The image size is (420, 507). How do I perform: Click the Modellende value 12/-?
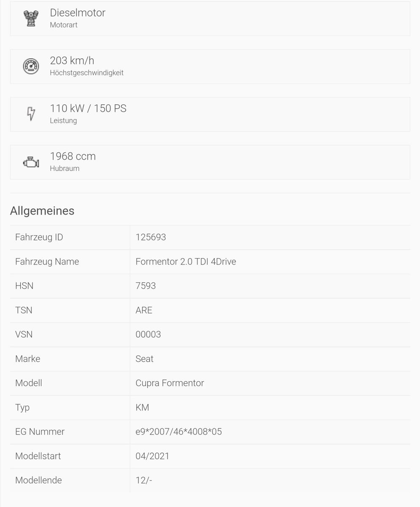(x=144, y=480)
